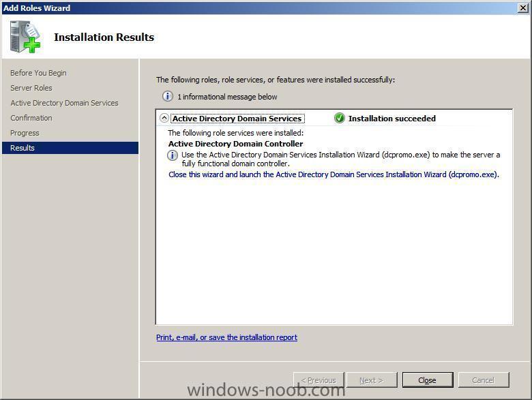Click the green Installation succeeded checkmark icon
This screenshot has width=532, height=400.
(339, 118)
